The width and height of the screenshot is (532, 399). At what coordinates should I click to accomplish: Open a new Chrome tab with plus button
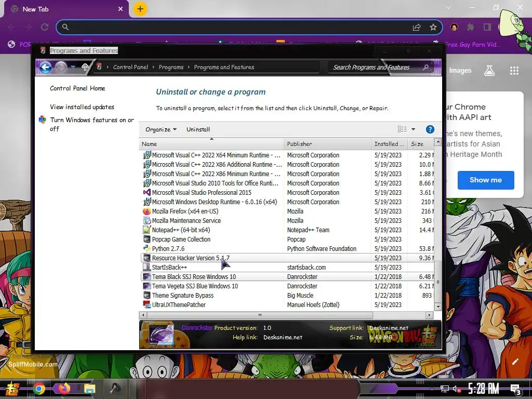coord(140,9)
